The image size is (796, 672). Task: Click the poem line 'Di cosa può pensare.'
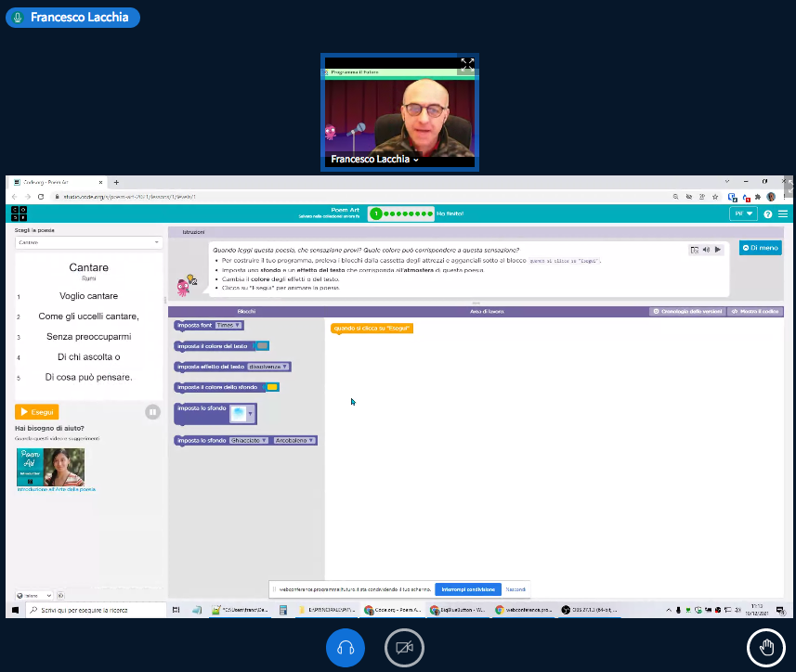88,378
